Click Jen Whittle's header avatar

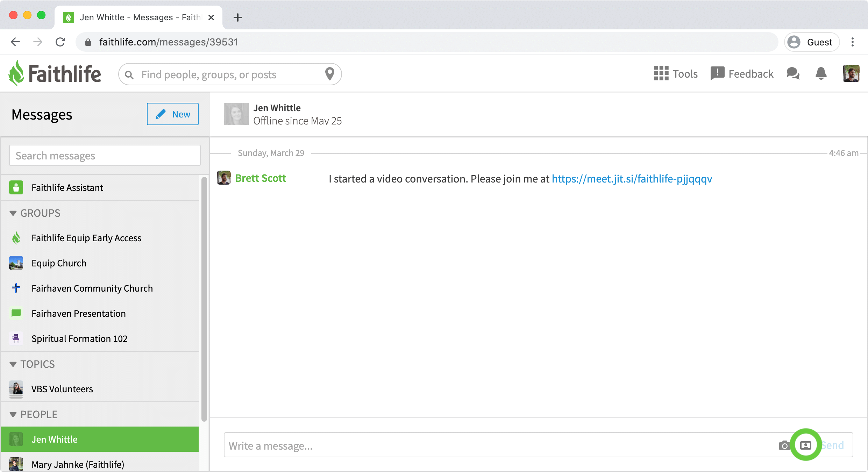[236, 114]
